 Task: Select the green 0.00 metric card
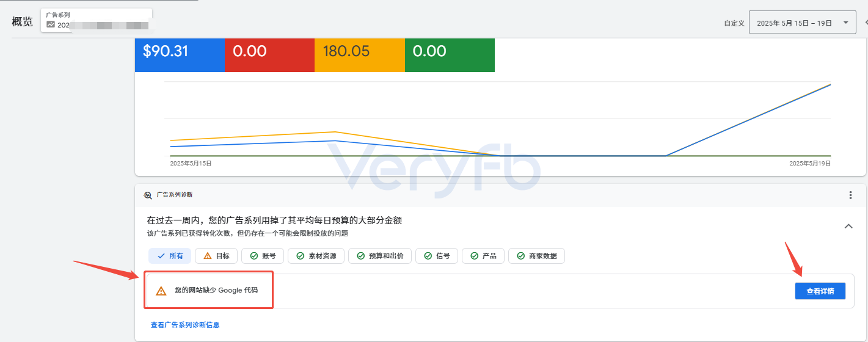(x=450, y=55)
